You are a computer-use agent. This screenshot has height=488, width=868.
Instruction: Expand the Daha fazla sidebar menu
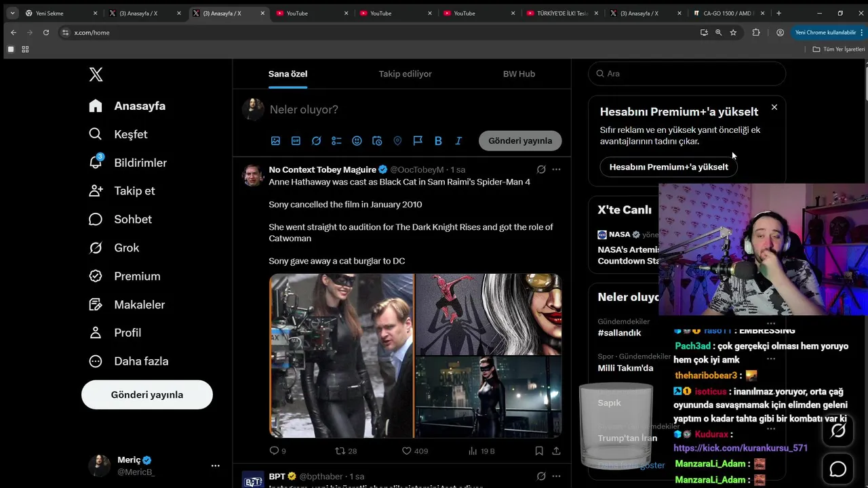(128, 361)
